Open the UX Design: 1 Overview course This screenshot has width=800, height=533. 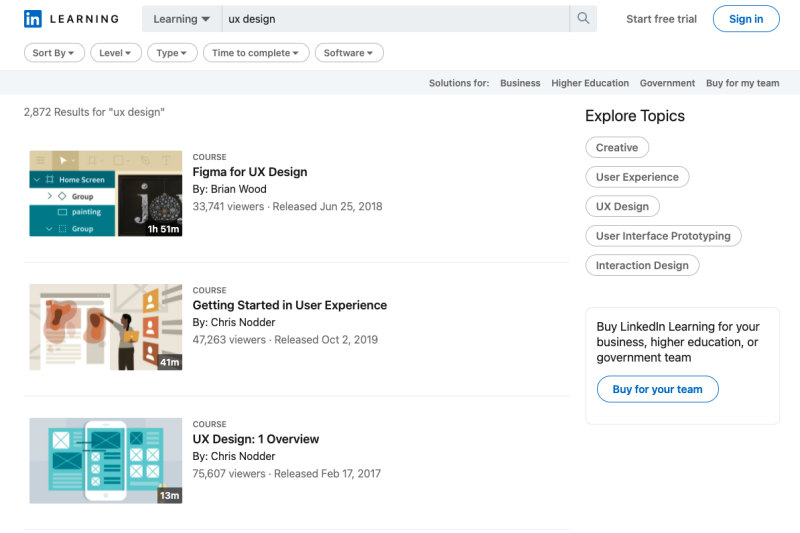pyautogui.click(x=256, y=439)
